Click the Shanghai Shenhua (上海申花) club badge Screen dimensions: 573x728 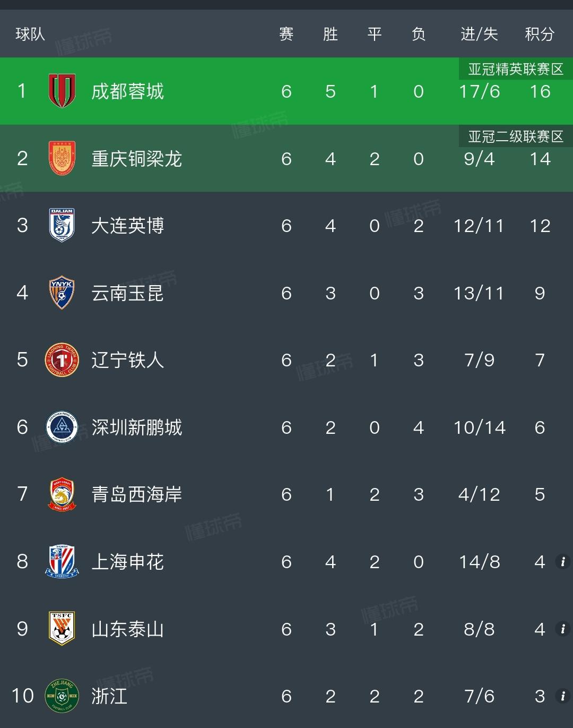[62, 561]
